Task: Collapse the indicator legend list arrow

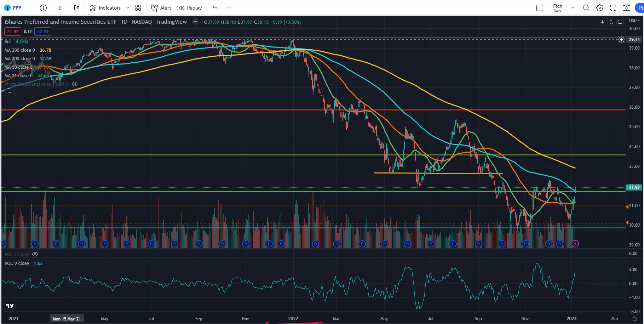Action: pyautogui.click(x=10, y=93)
